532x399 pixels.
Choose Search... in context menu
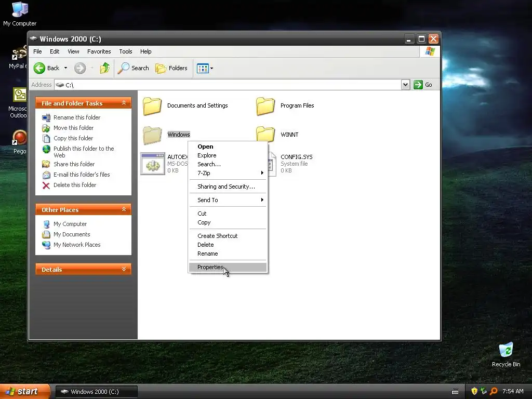coord(228,164)
